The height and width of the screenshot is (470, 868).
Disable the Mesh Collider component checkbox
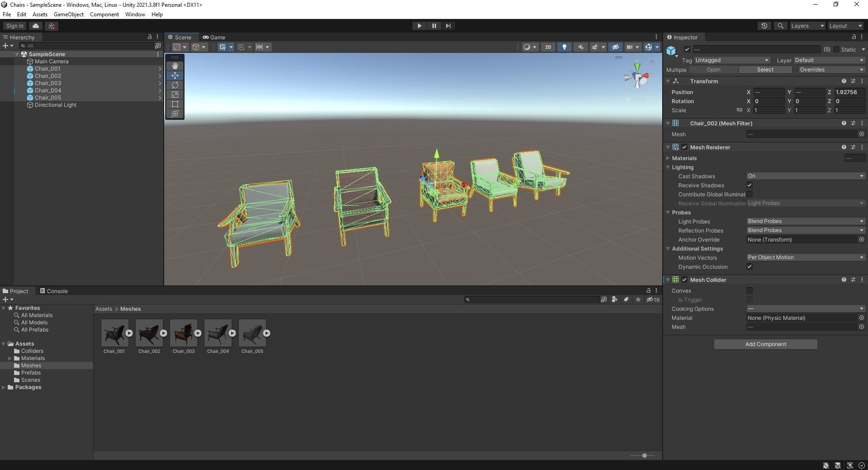pyautogui.click(x=684, y=280)
